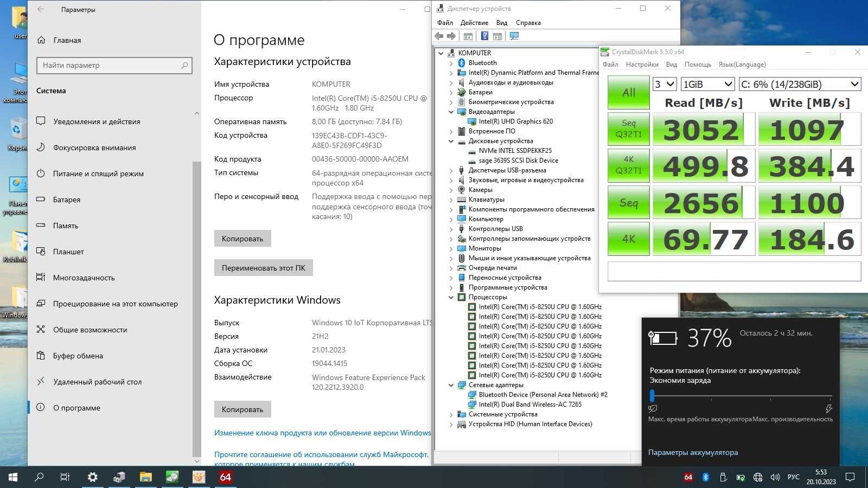Click the USB eject icon in system tray
Screen dimensions: 868x488
click(x=723, y=477)
